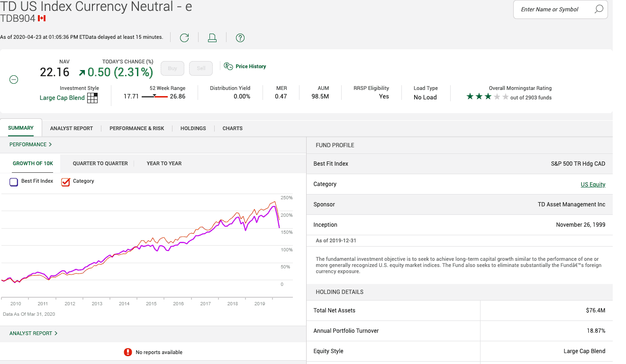Open the HOLDINGS tab

[193, 128]
